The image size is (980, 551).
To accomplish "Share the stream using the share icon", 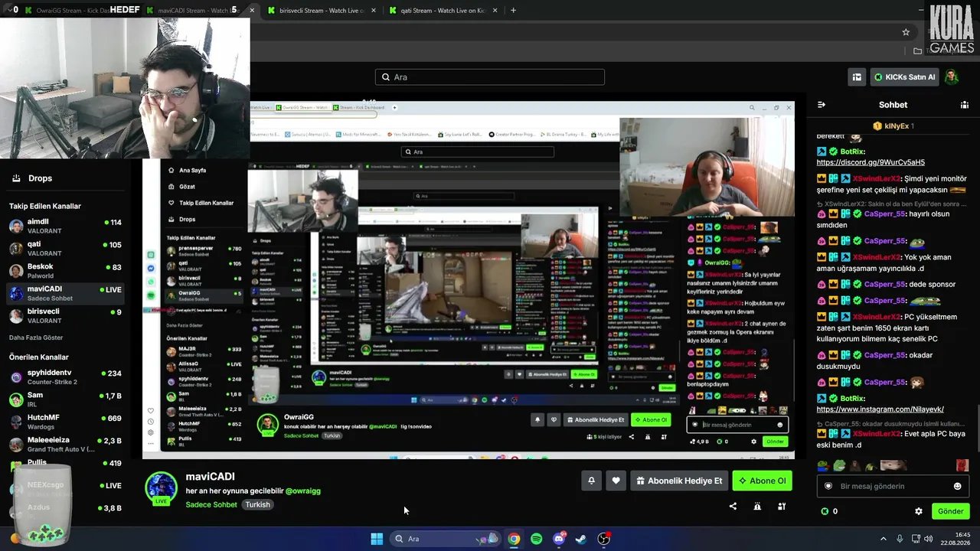I will (x=733, y=506).
